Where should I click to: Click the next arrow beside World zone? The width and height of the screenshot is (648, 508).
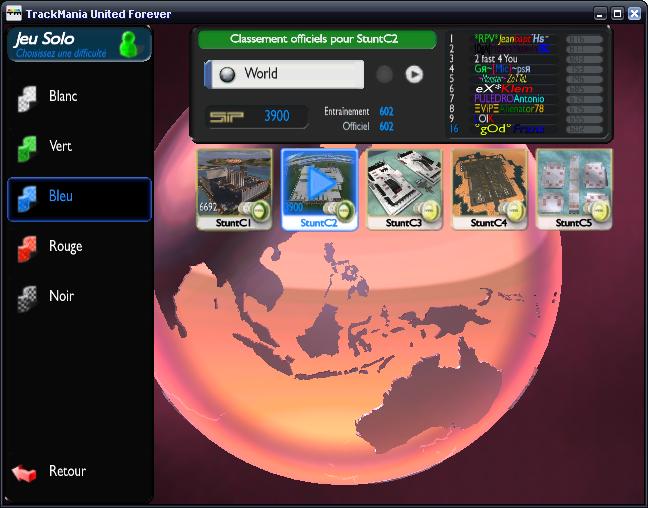(414, 74)
